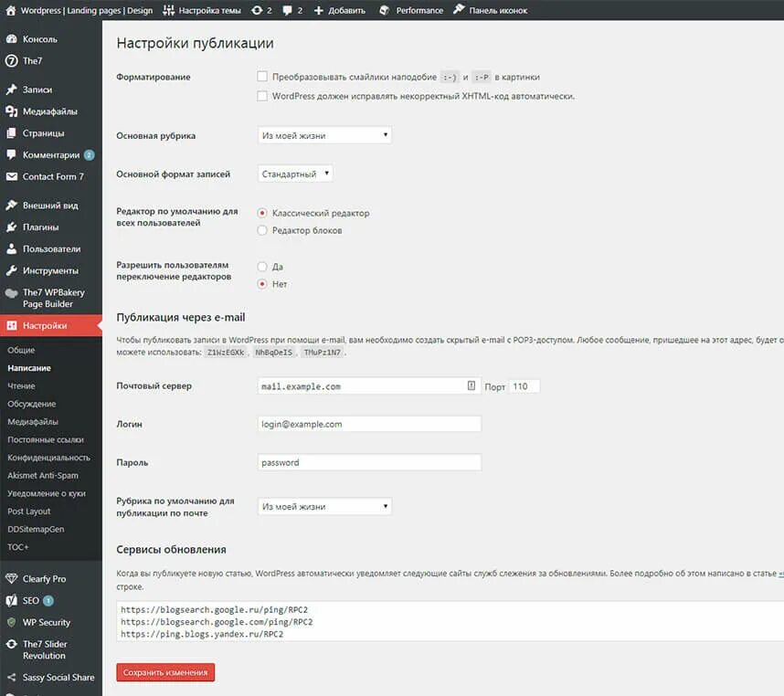Click 'Wordpress | Landing pages | Design' site link
Image resolution: width=784 pixels, height=696 pixels.
(87, 10)
